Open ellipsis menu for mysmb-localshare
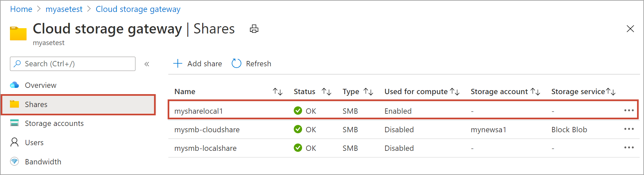Image resolution: width=644 pixels, height=175 pixels. 629,148
